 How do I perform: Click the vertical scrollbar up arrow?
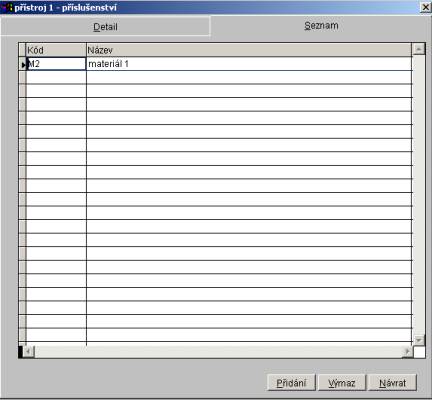[x=419, y=49]
